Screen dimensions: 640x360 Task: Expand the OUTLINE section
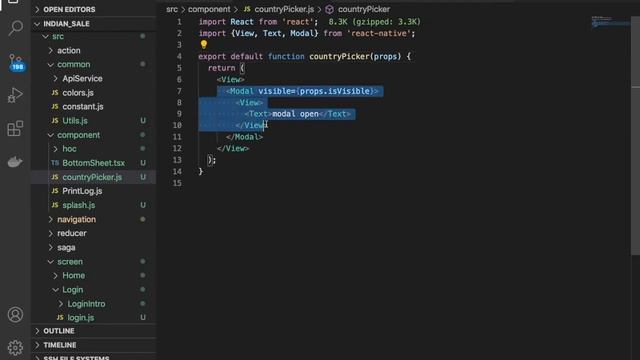coord(94,331)
